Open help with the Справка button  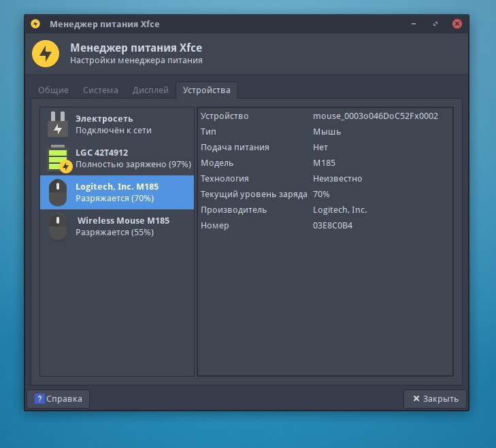pyautogui.click(x=59, y=398)
